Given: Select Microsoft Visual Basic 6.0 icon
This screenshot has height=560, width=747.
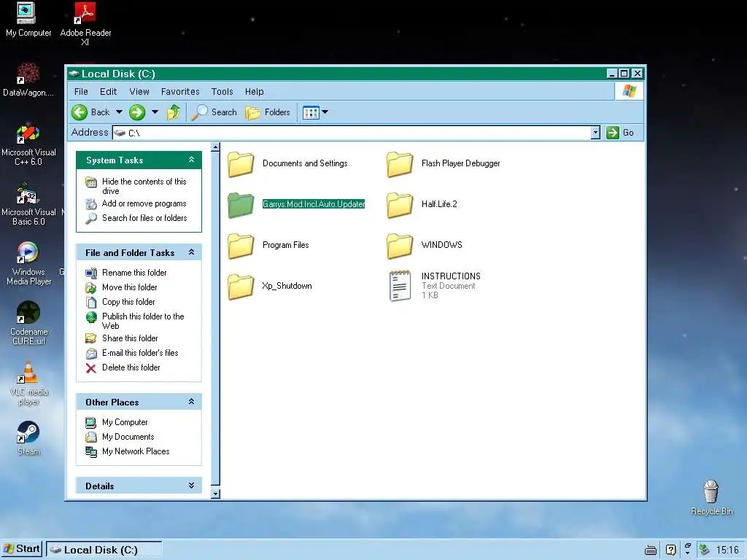Looking at the screenshot, I should coord(28,204).
